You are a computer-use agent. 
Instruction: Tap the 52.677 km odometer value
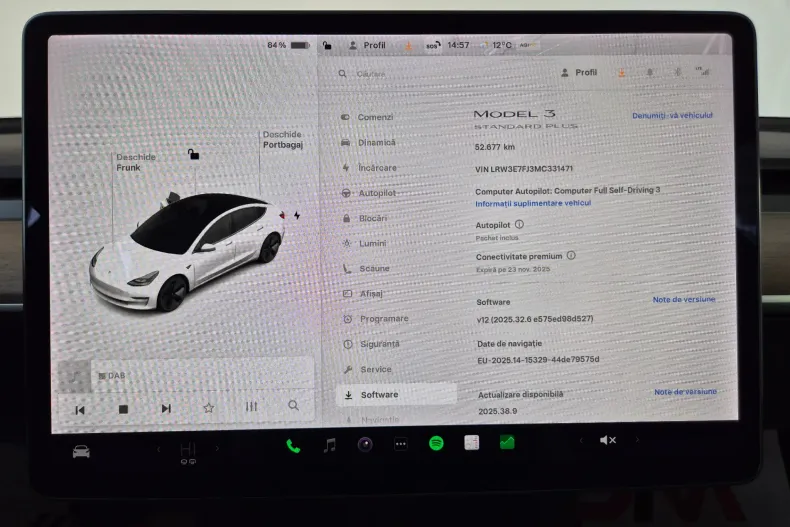[495, 147]
